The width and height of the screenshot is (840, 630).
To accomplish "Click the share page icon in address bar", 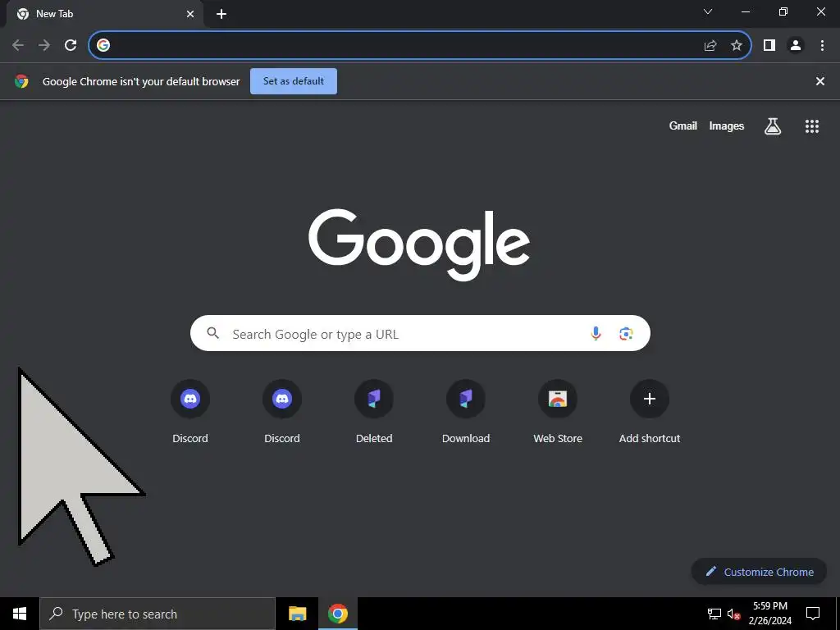I will 710,46.
